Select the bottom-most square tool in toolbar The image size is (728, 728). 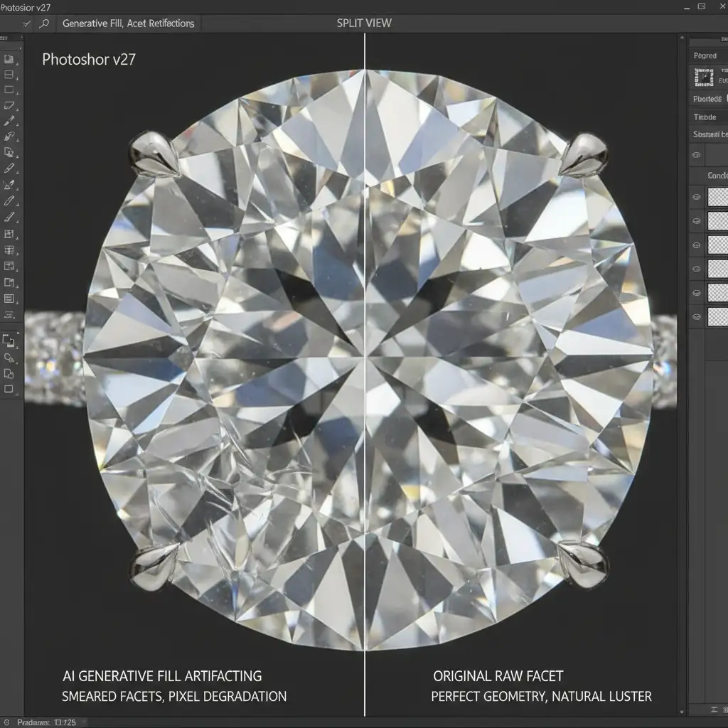point(9,389)
